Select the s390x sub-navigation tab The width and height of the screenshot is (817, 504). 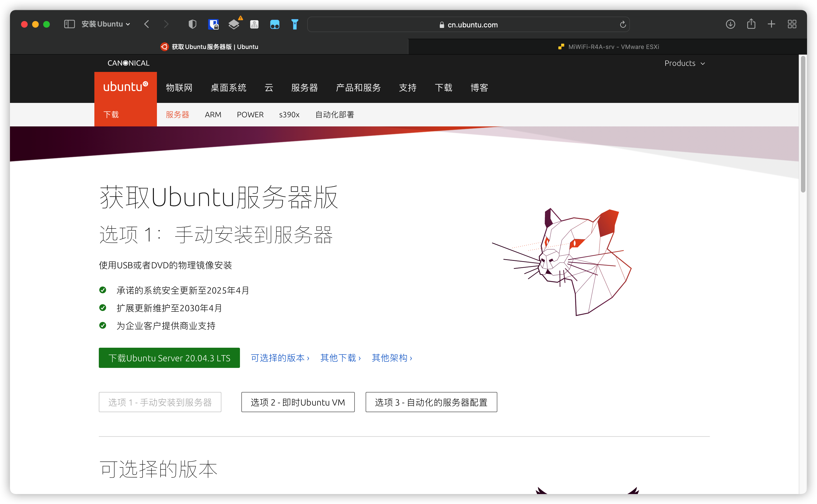tap(289, 115)
